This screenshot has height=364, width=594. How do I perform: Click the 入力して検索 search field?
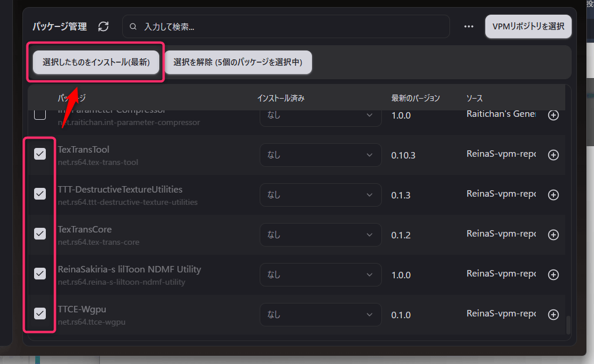click(x=286, y=26)
